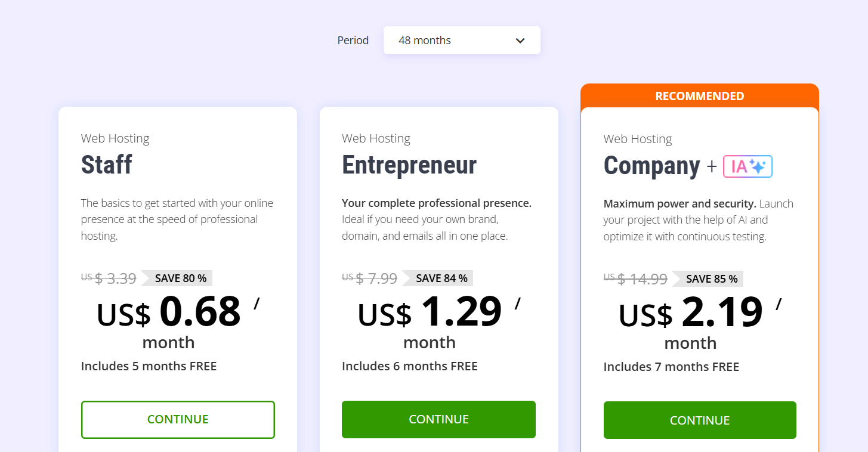868x452 pixels.
Task: Select the Company plan title
Action: 651,166
